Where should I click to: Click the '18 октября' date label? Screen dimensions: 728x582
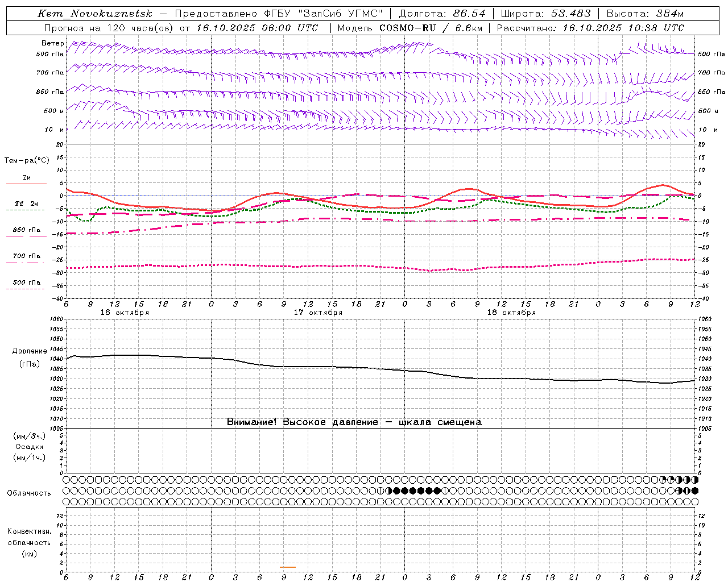pos(511,313)
